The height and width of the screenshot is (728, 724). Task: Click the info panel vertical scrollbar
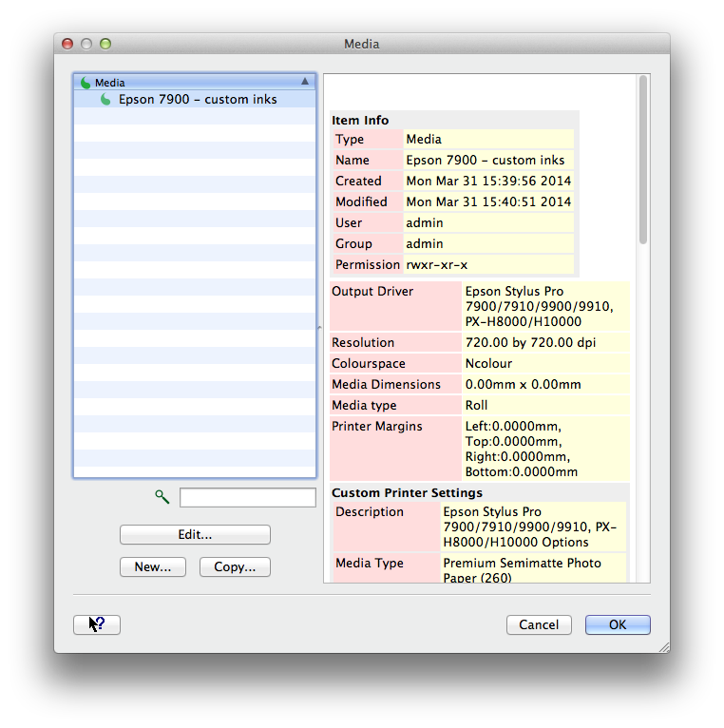pos(643,160)
